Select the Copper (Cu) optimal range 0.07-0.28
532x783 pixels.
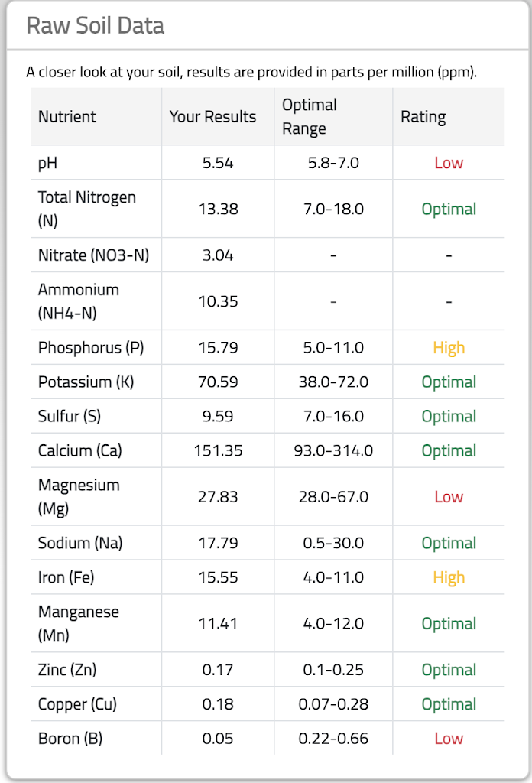point(333,704)
